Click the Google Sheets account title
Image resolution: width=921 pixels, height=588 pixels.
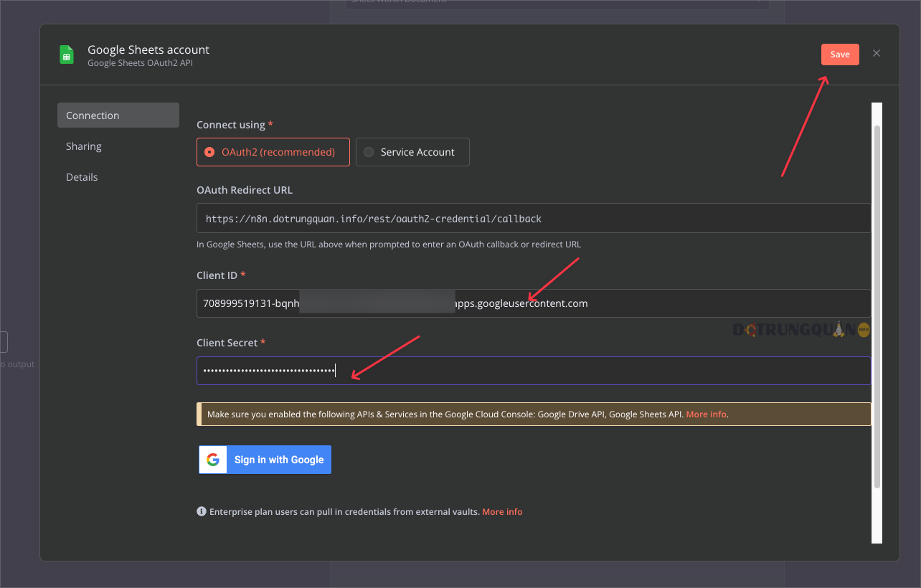pyautogui.click(x=148, y=50)
